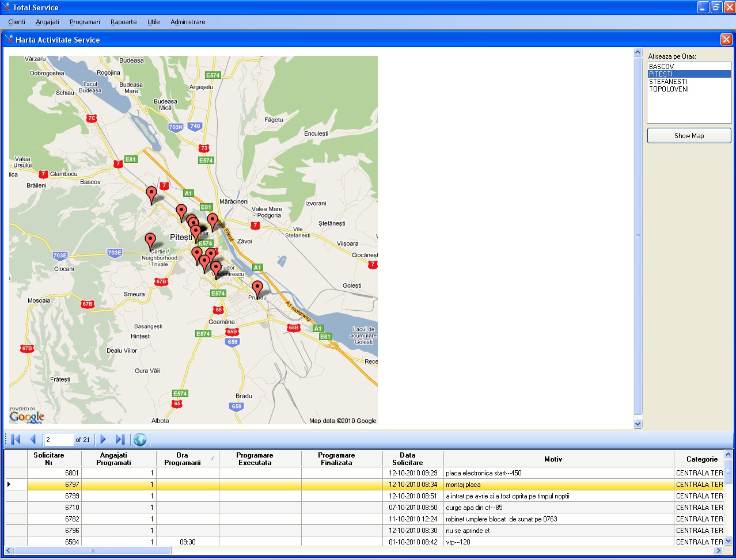
Task: Click the row selector arrow for 6797
Action: (16, 485)
